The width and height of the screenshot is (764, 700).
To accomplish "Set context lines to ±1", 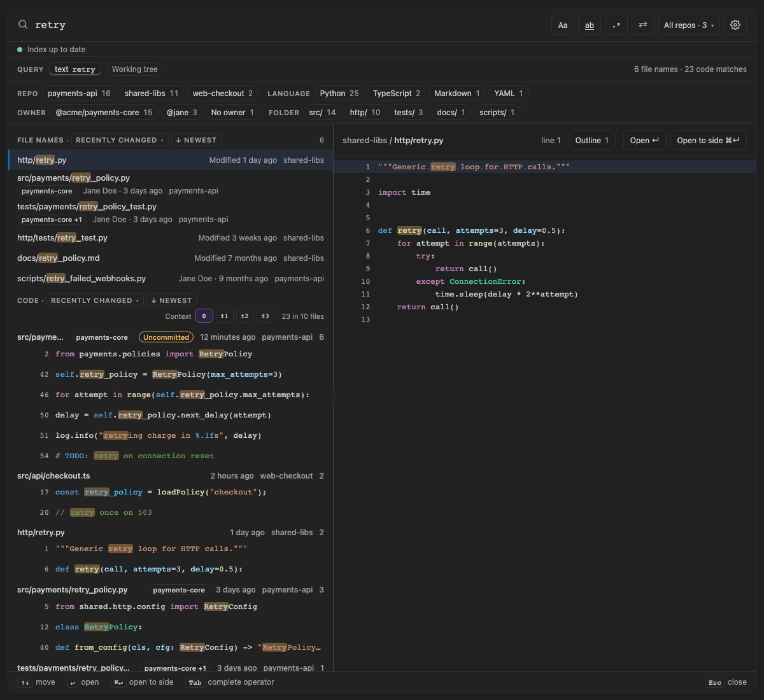I will point(224,316).
